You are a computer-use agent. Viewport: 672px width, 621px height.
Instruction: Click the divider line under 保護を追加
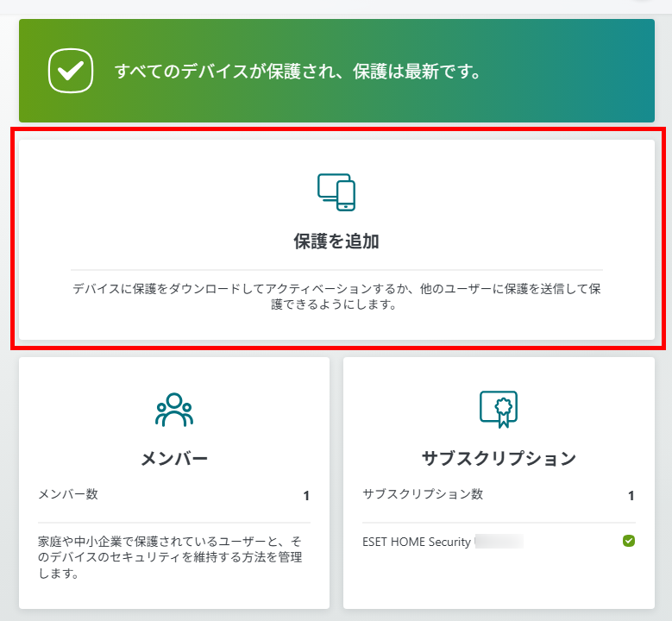tap(336, 270)
